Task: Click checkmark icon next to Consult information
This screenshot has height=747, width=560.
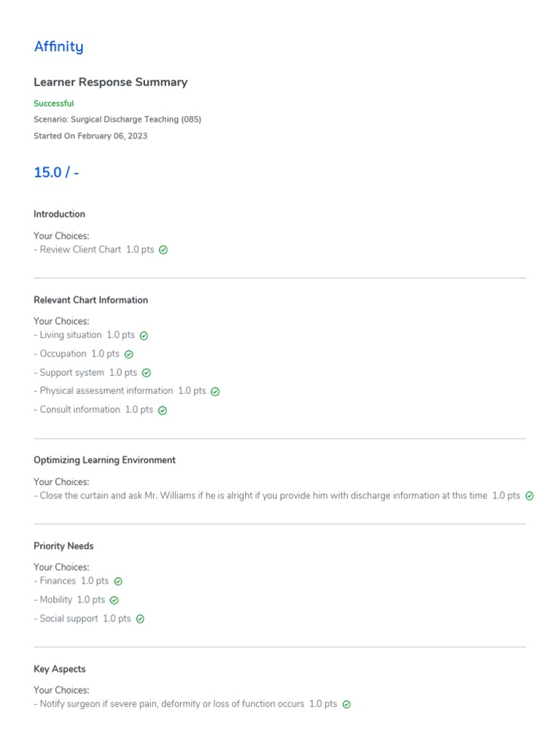Action: (163, 411)
